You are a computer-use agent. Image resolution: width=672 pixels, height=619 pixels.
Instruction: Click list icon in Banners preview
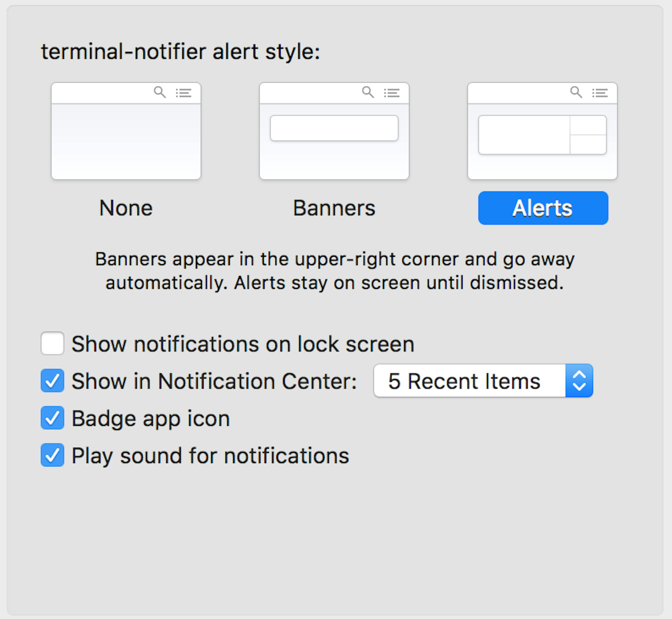point(392,93)
